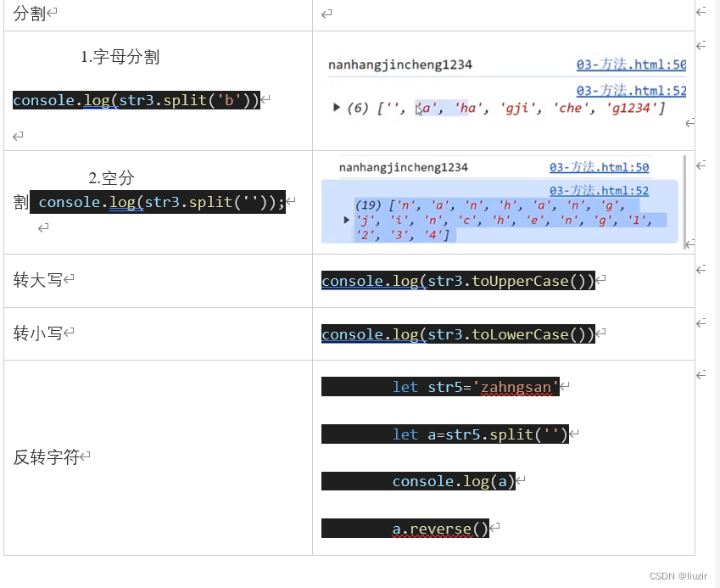Click the 'che' array element
Viewport: 720px width, 588px height.
(570, 108)
